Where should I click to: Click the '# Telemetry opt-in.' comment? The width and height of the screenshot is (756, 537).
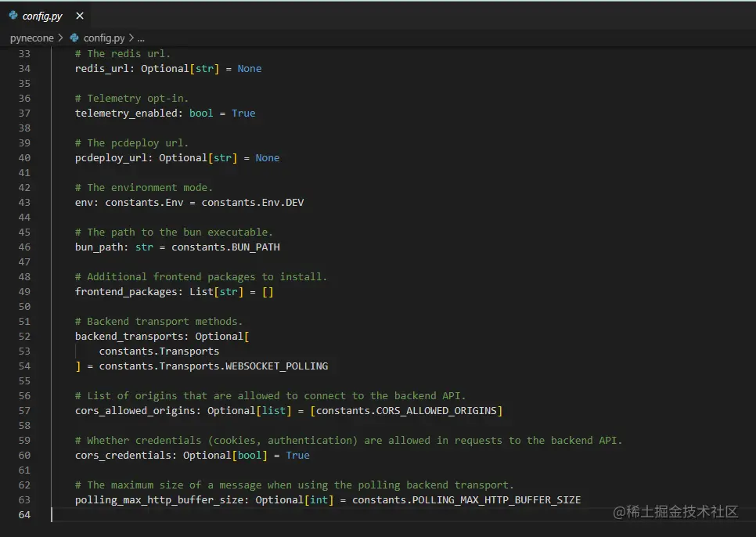coord(131,99)
